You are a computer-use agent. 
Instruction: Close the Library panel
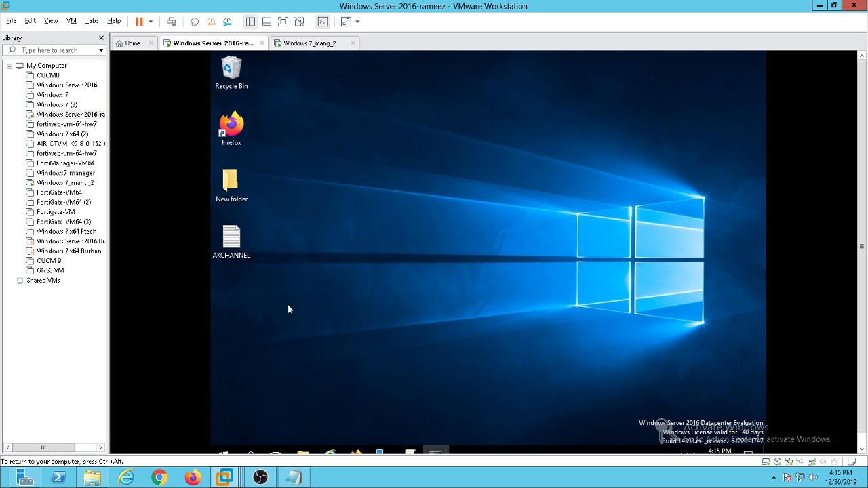(102, 38)
